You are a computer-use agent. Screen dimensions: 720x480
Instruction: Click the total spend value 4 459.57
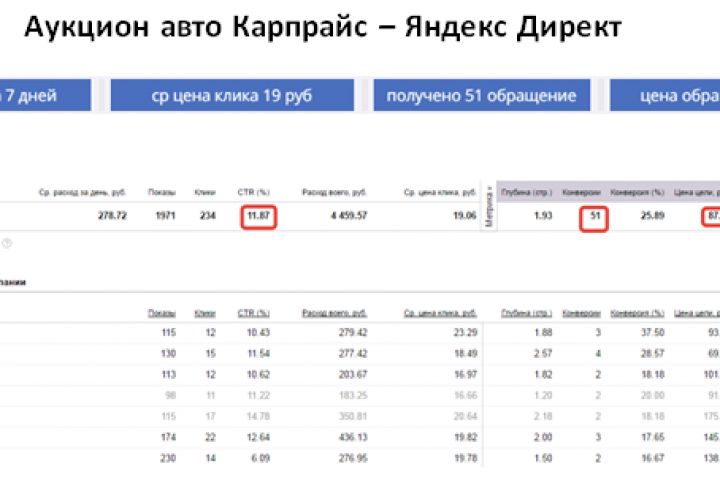[349, 215]
